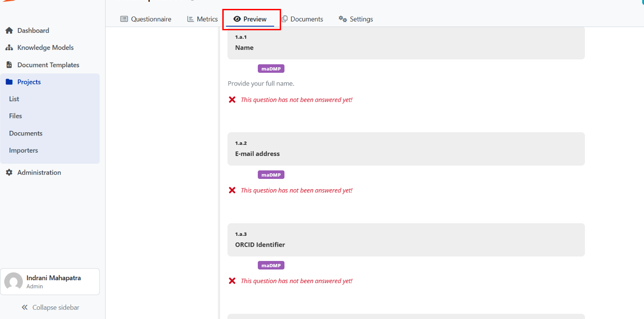Open the Questionnaire tab
644x319 pixels.
pos(146,19)
